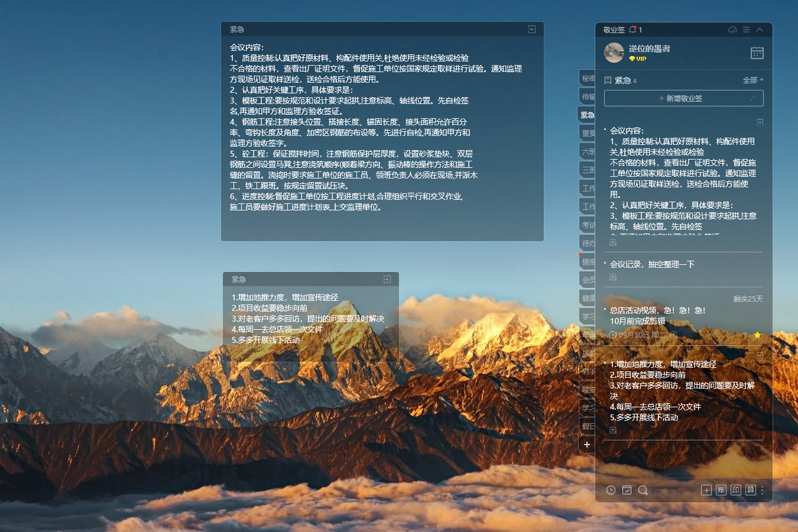Switch to the 秘密 category tab
The image size is (798, 532).
(587, 78)
